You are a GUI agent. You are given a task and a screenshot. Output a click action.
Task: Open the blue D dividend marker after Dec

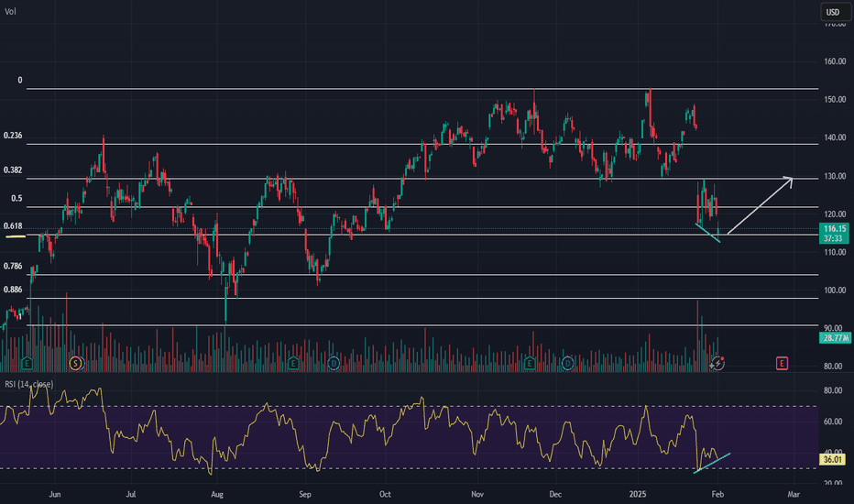[567, 363]
